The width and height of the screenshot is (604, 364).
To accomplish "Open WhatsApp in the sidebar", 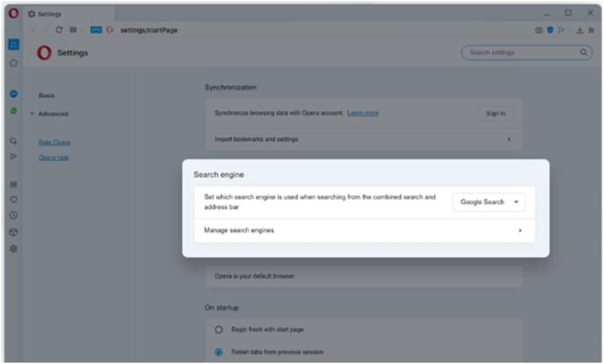I will pyautogui.click(x=14, y=110).
